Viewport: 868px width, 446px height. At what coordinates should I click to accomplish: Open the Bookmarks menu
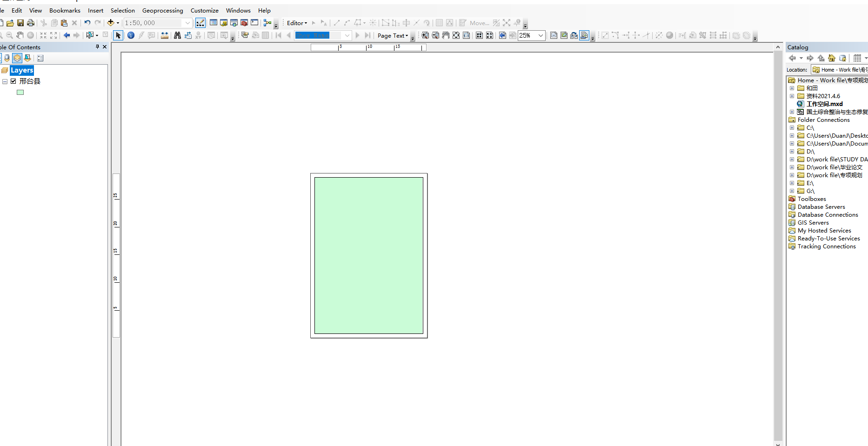[x=65, y=10]
